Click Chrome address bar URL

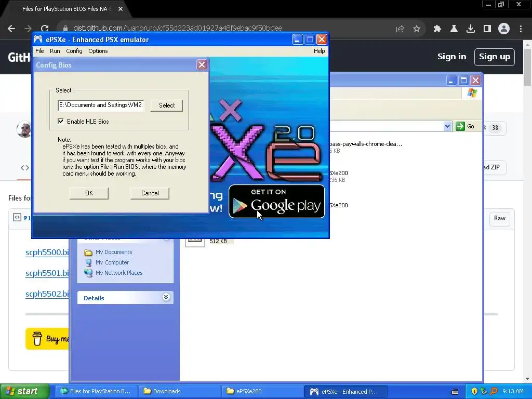click(178, 29)
